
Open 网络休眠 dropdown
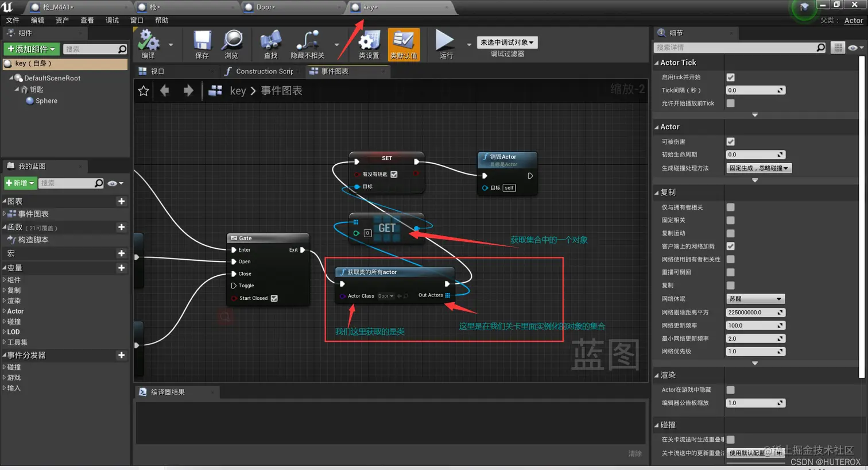[755, 299]
